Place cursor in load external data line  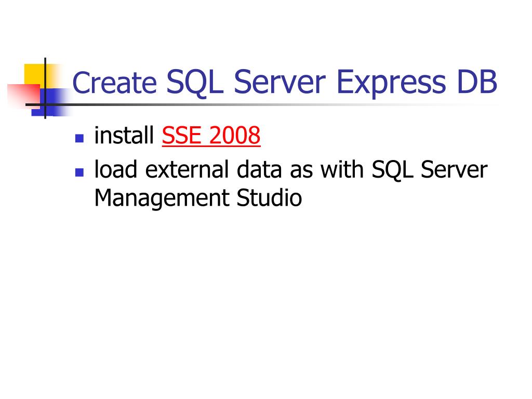coord(291,169)
